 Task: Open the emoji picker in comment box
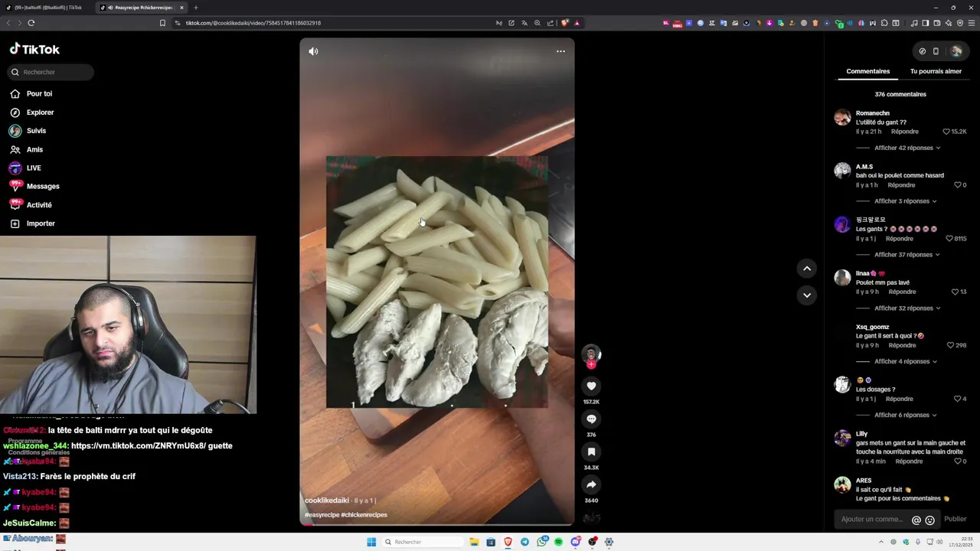tap(929, 520)
